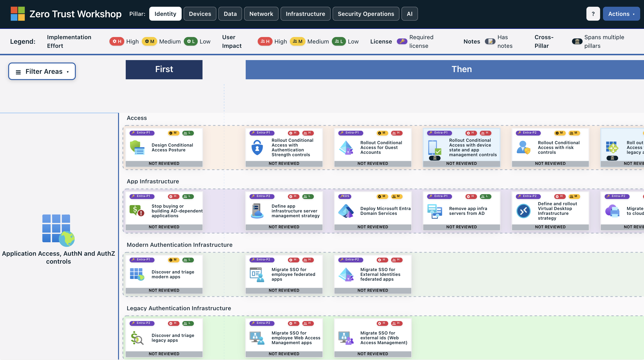The height and width of the screenshot is (360, 644).
Task: Click the icon on Remove app infra servers from AD
Action: pos(435,211)
